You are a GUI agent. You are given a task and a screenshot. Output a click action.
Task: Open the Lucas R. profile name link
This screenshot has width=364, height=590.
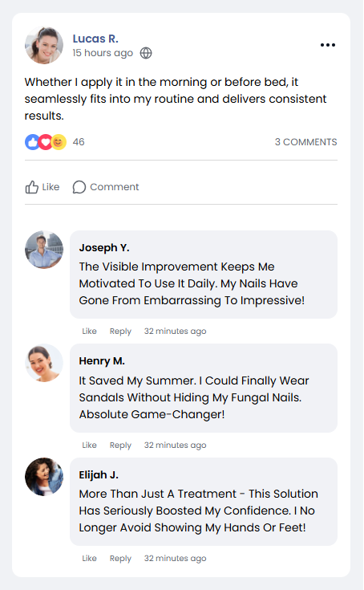point(95,39)
